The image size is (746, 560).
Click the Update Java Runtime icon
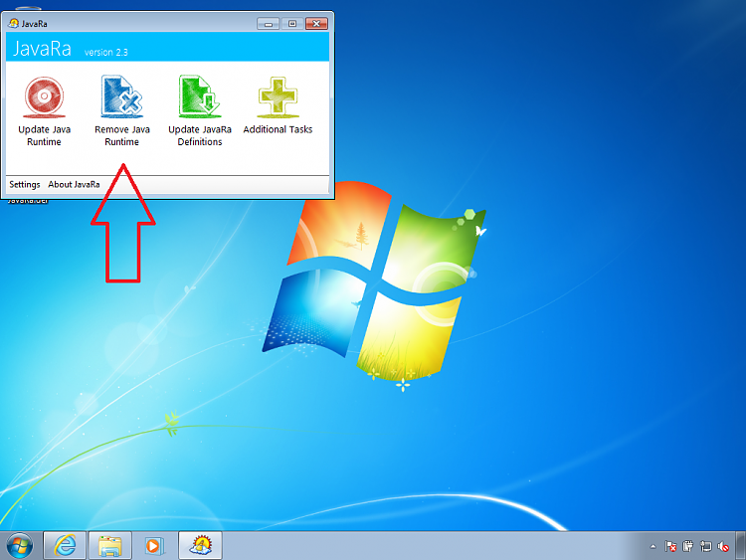click(x=44, y=97)
